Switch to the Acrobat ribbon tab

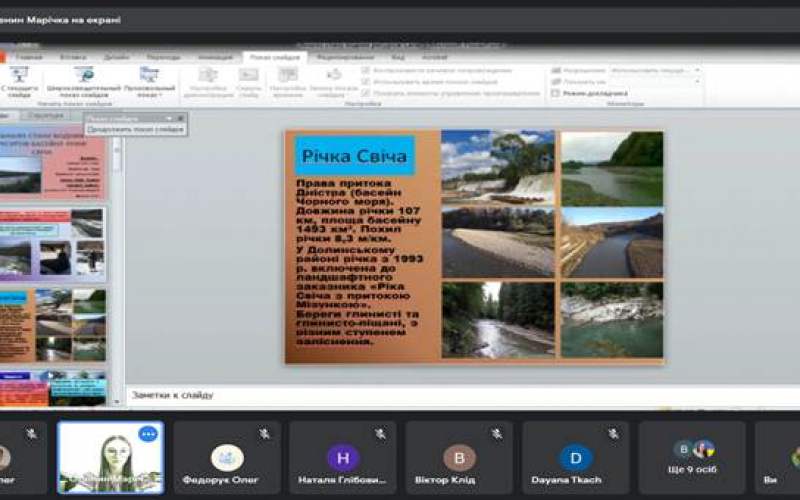click(x=434, y=57)
